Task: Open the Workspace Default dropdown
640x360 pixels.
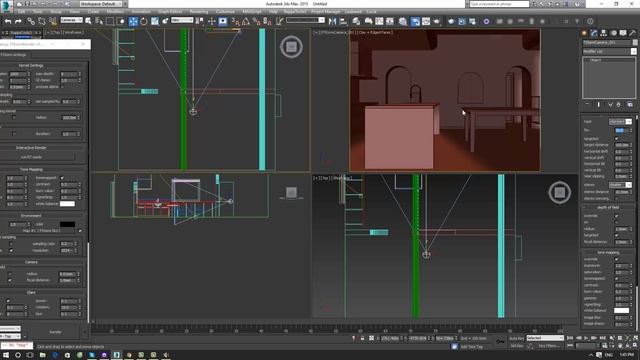Action: click(x=102, y=4)
